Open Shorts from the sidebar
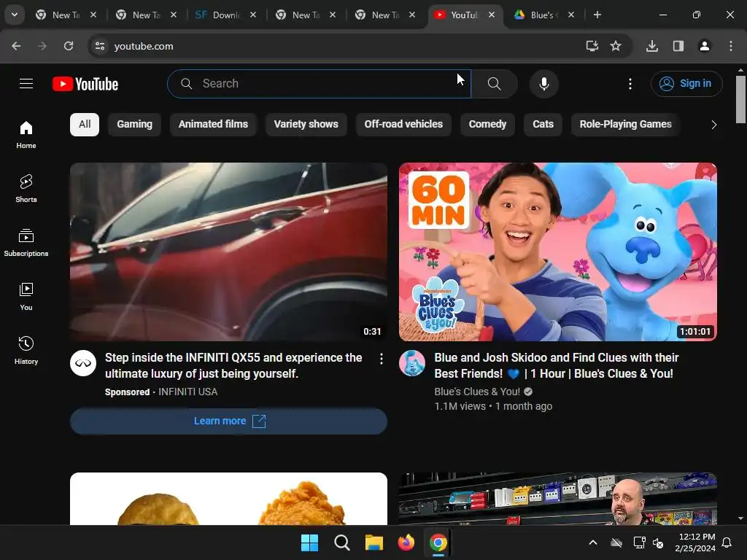747x560 pixels. point(26,189)
